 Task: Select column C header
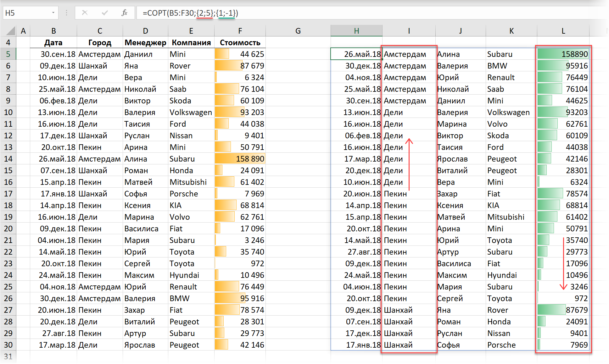[x=100, y=31]
